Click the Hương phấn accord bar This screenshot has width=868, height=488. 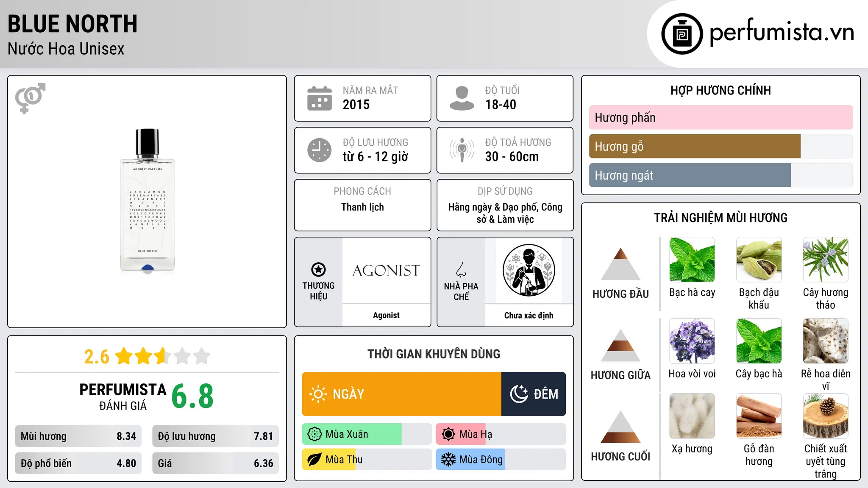(x=721, y=117)
